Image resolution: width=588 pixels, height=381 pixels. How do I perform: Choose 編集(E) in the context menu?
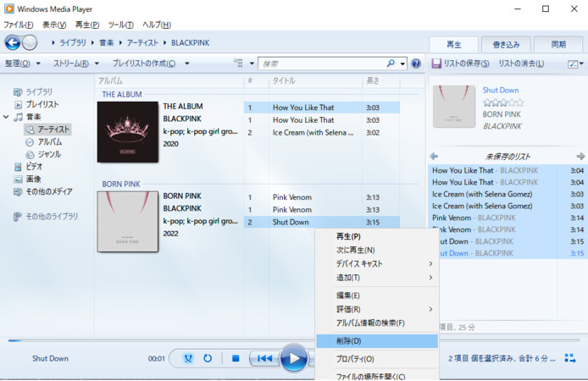point(377,295)
